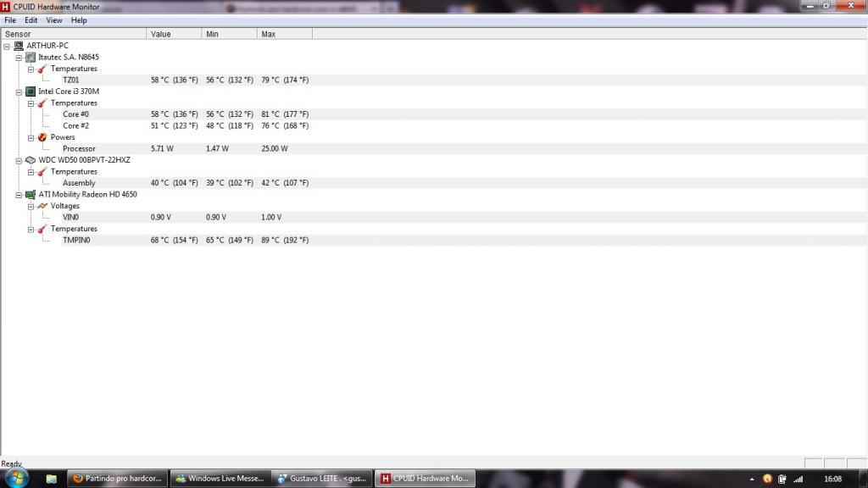Click the network signal tray icon
Viewport: 868px width, 488px height.
click(x=798, y=480)
